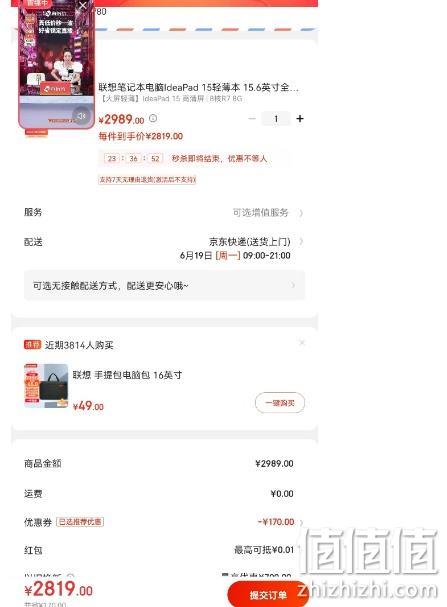Edit the quantity field showing 1

pos(276,118)
